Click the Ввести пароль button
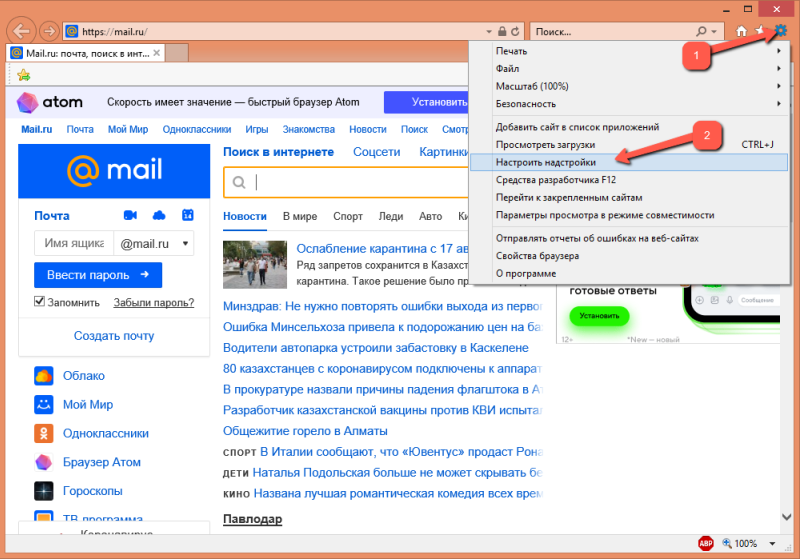Screen dimensions: 800x559 tap(98, 275)
